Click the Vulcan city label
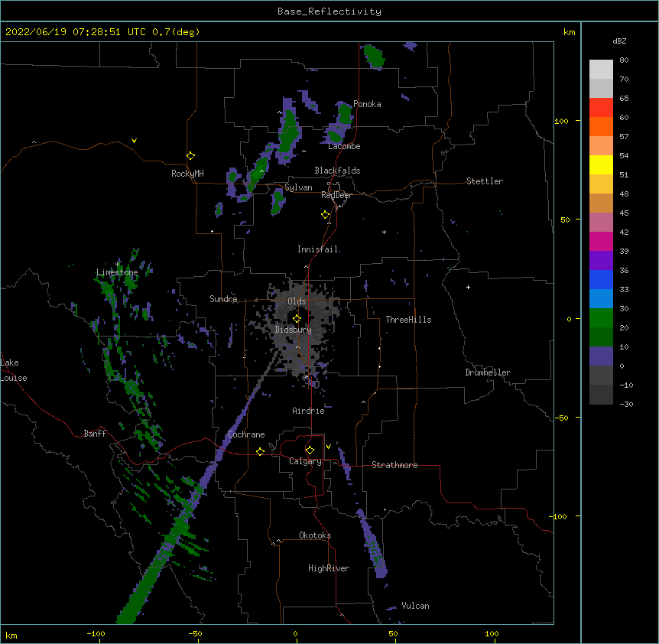The height and width of the screenshot is (644, 659). pyautogui.click(x=415, y=606)
